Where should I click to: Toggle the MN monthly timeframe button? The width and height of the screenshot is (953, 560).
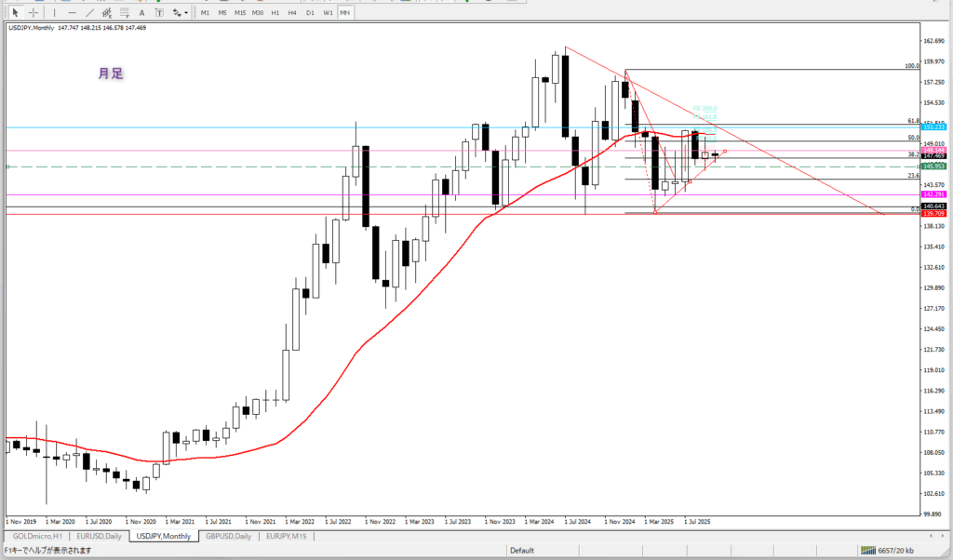tap(345, 12)
